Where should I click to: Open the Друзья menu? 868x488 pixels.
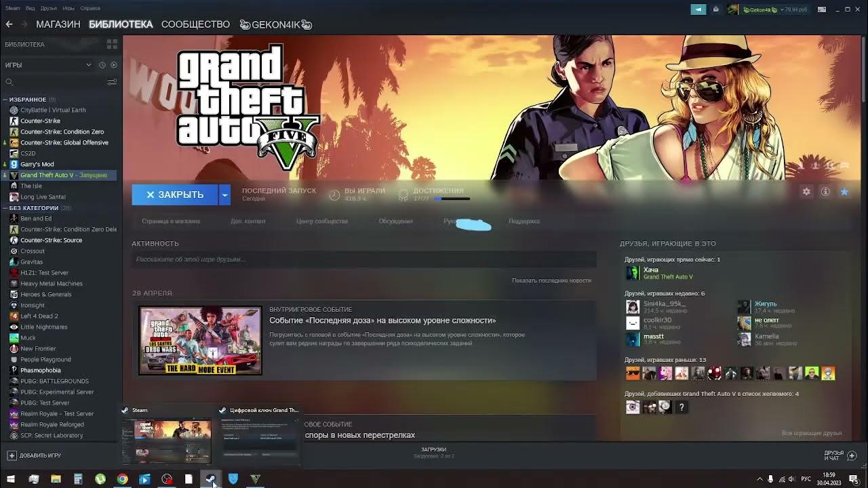tap(49, 8)
